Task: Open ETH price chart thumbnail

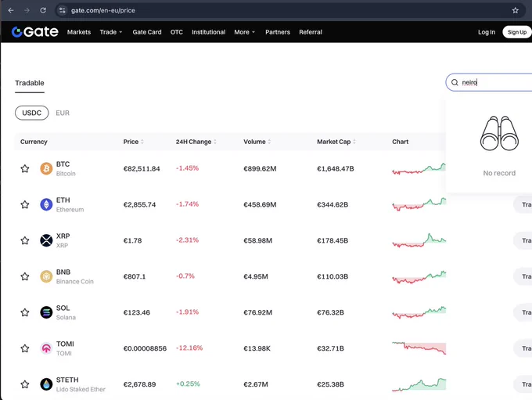Action: point(419,204)
